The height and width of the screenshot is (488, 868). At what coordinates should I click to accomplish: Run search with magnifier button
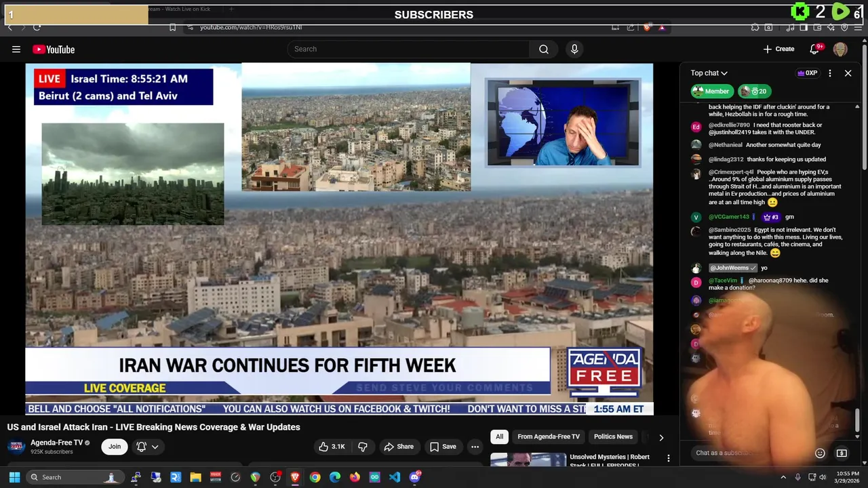click(544, 49)
